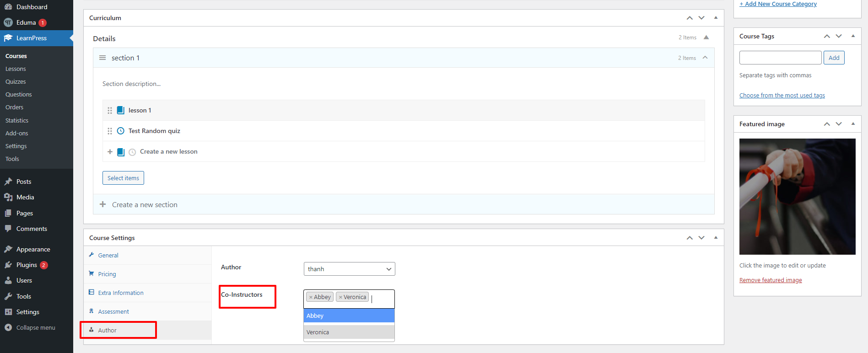Click the Dashboard gauge icon
Image resolution: width=868 pixels, height=353 pixels.
(8, 7)
